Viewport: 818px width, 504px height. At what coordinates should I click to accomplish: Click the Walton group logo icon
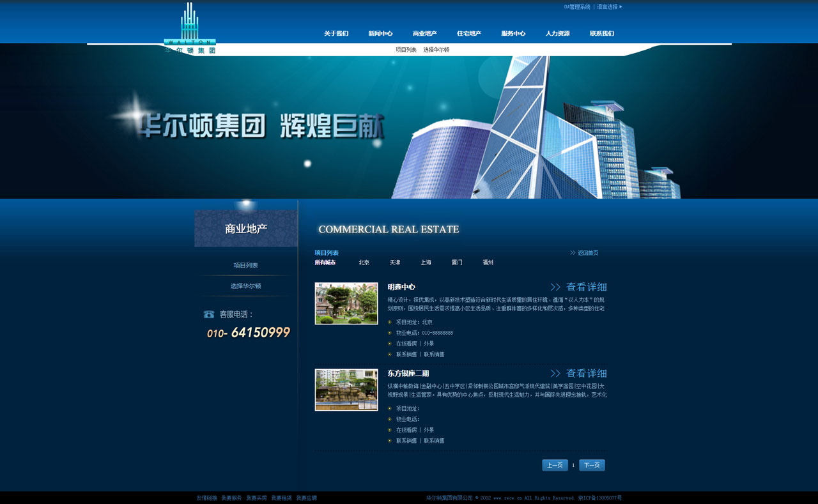190,28
